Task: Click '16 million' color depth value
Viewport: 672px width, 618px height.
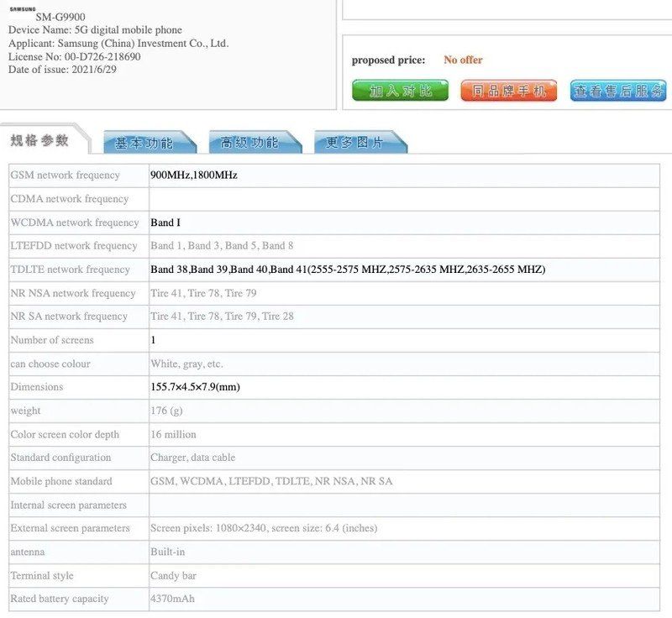Action: (173, 434)
